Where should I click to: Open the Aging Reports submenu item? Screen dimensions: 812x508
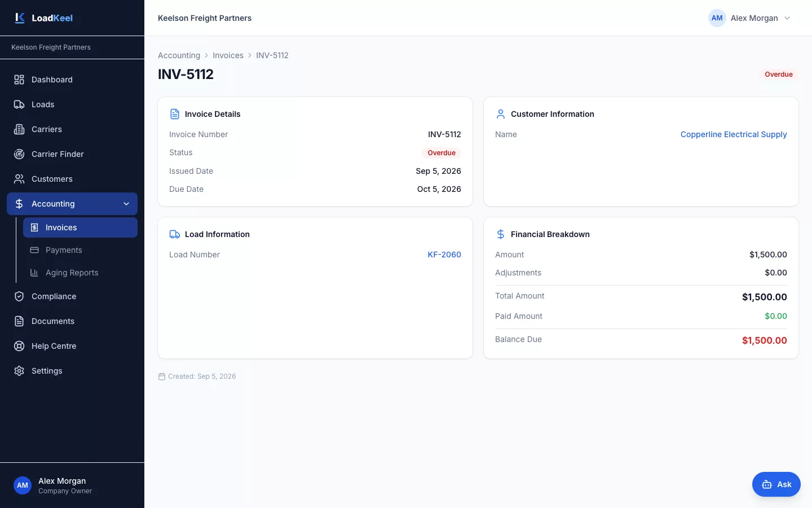click(x=80, y=273)
